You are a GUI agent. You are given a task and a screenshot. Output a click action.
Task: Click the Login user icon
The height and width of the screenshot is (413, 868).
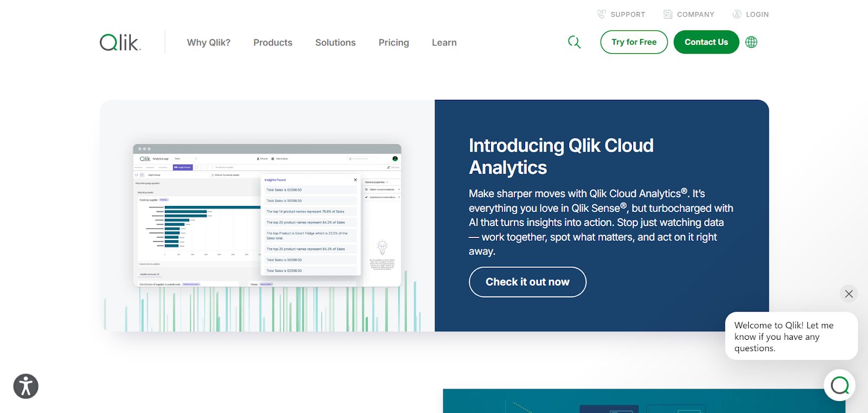click(737, 14)
